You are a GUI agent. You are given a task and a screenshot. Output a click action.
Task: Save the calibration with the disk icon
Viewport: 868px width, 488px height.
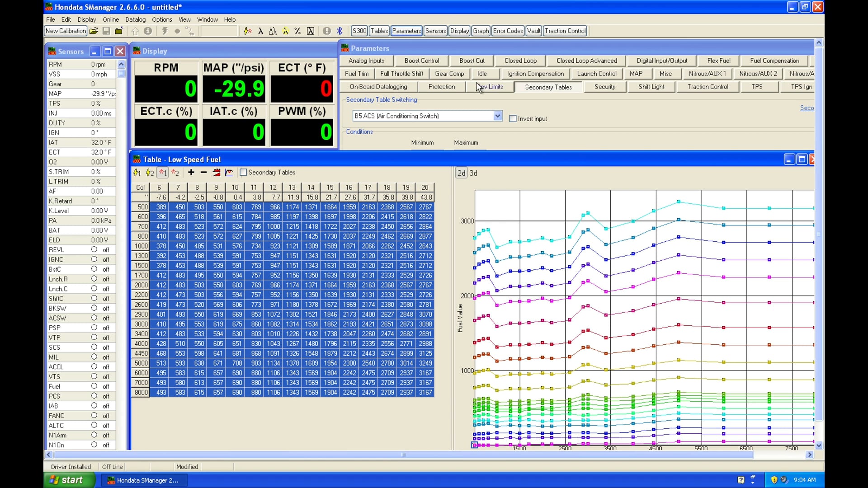coord(106,31)
